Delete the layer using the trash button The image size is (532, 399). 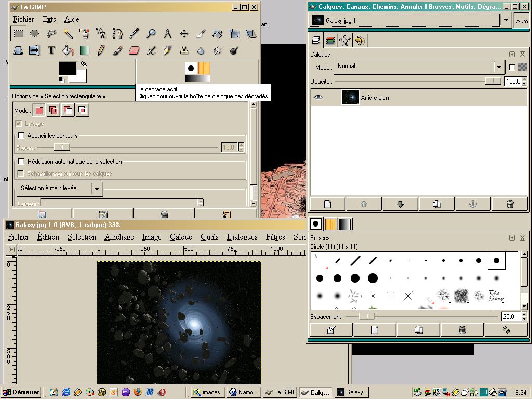click(510, 204)
